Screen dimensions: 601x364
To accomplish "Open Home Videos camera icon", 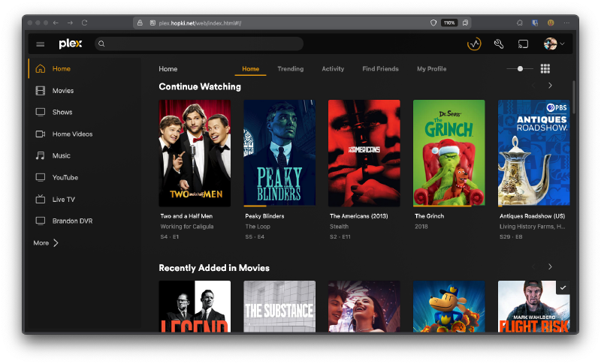I will (x=41, y=134).
